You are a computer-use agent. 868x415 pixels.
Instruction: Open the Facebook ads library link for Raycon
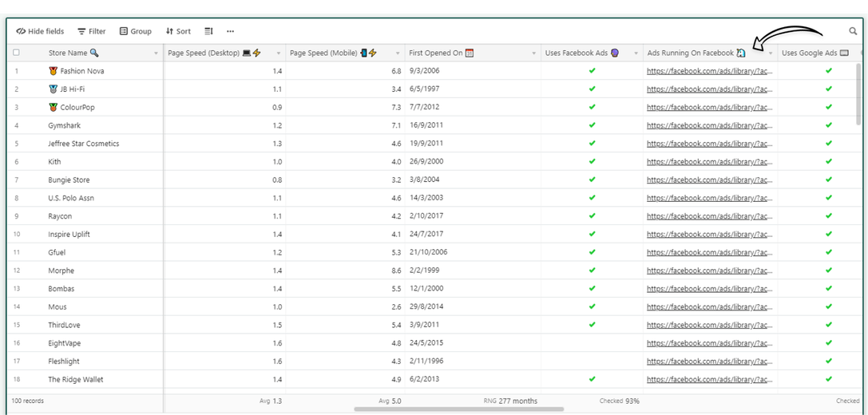[710, 215]
